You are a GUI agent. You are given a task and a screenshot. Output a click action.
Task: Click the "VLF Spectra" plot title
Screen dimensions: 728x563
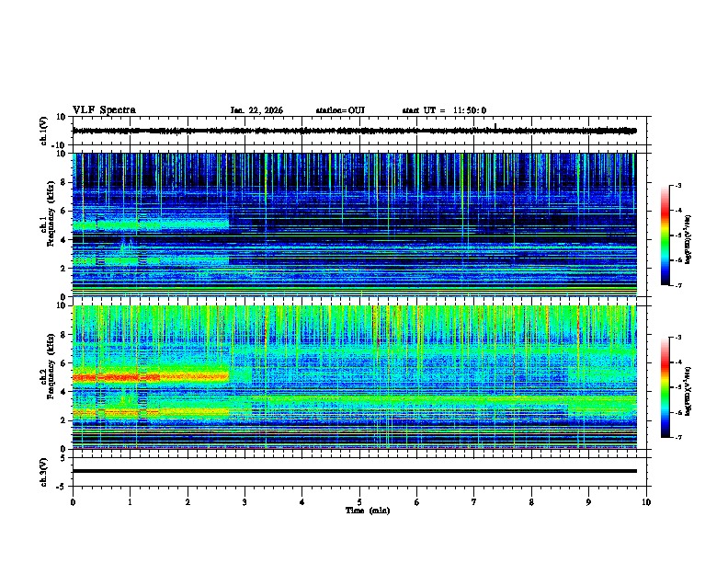(104, 110)
